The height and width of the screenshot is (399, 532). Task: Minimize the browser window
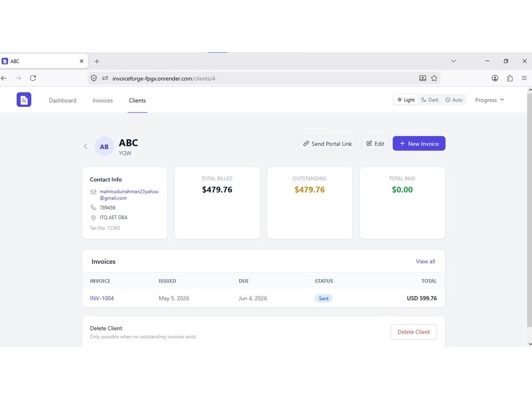pos(487,61)
